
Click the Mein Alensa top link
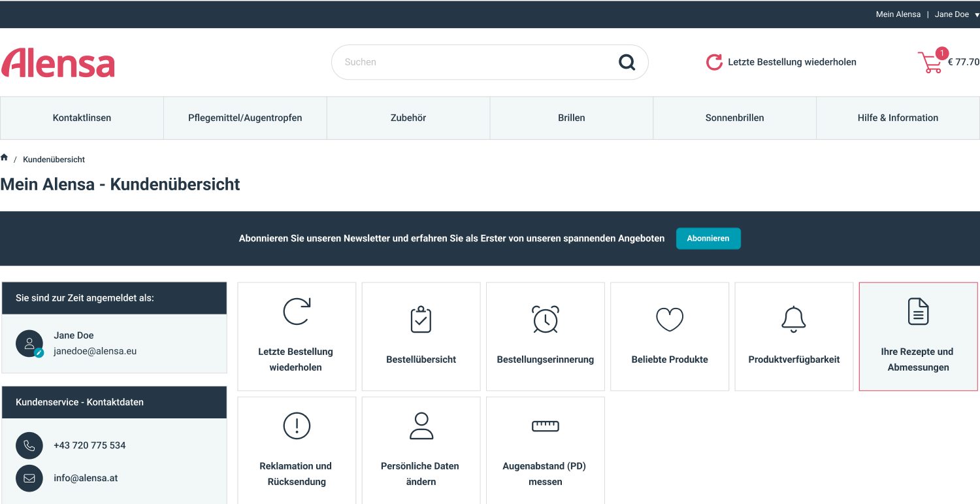pos(898,14)
